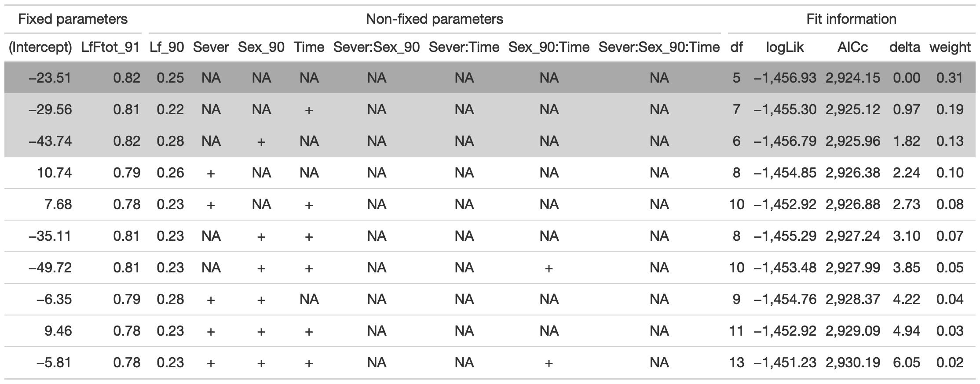The image size is (980, 384).
Task: Click intercept value 10.74
Action: coord(55,173)
